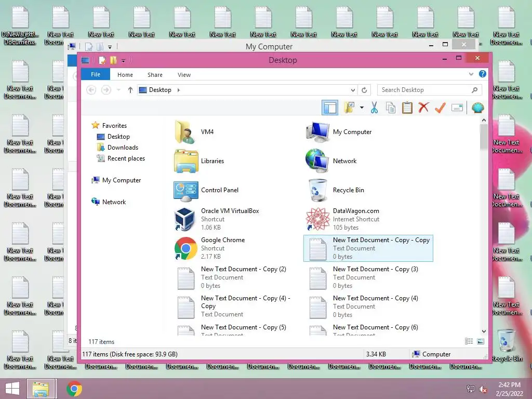Open the recent locations dropdown arrow
This screenshot has height=399, width=532.
click(x=118, y=90)
